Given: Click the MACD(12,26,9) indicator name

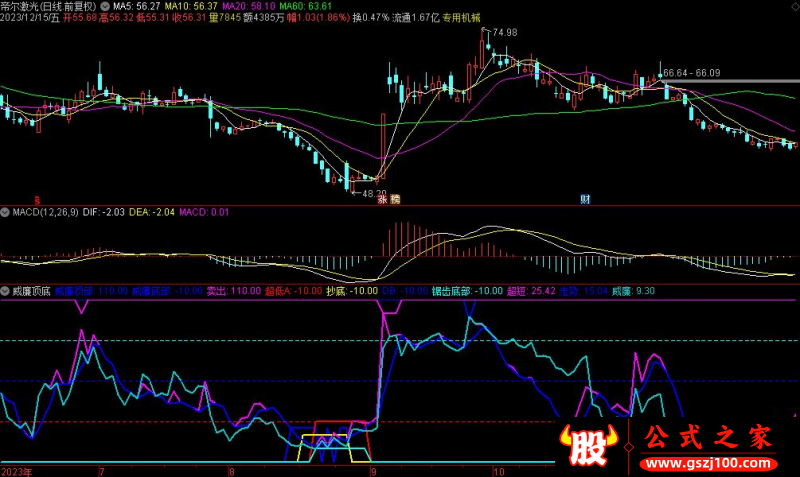Looking at the screenshot, I should tap(45, 212).
